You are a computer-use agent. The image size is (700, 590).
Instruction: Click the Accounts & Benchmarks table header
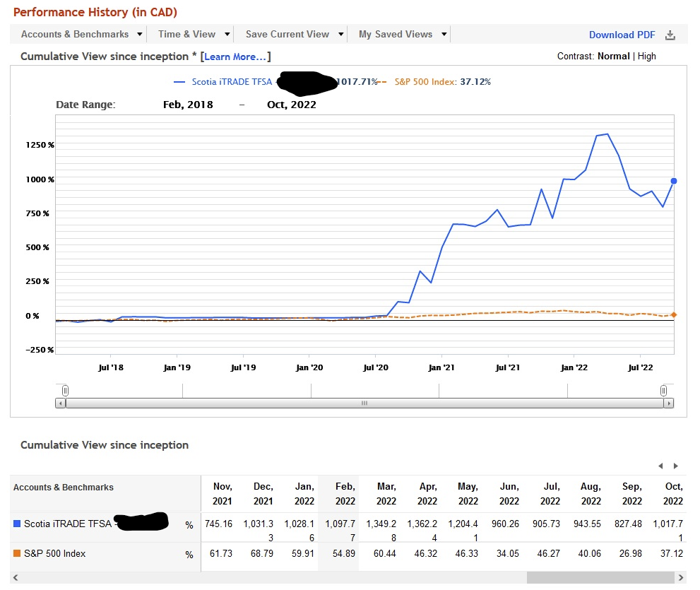[x=64, y=488]
